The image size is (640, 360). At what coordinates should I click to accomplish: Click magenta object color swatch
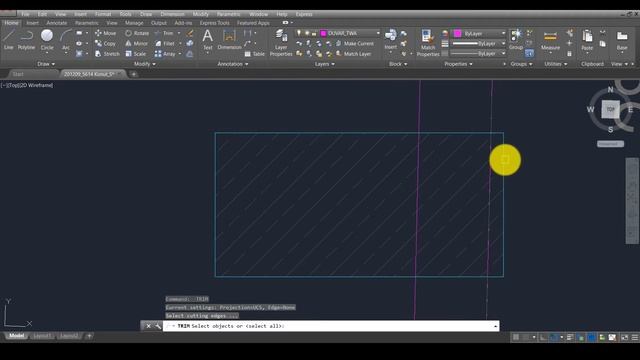coord(458,33)
